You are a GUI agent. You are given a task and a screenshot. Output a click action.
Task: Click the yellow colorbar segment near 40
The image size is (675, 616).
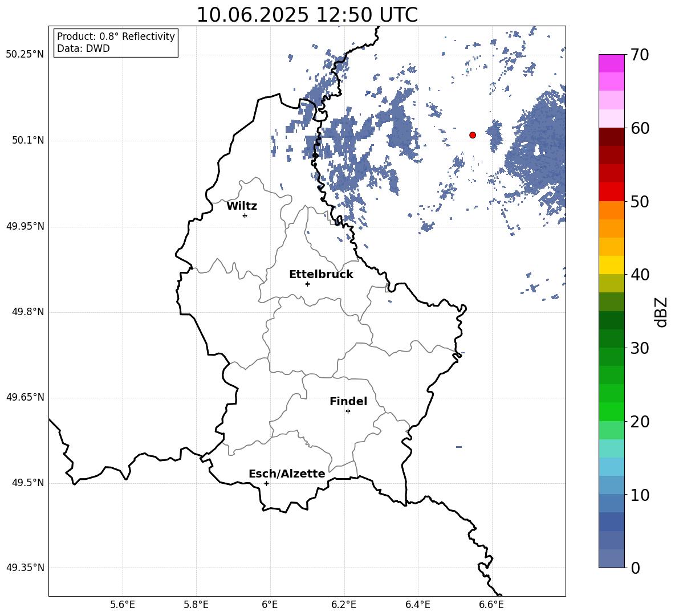coord(612,265)
